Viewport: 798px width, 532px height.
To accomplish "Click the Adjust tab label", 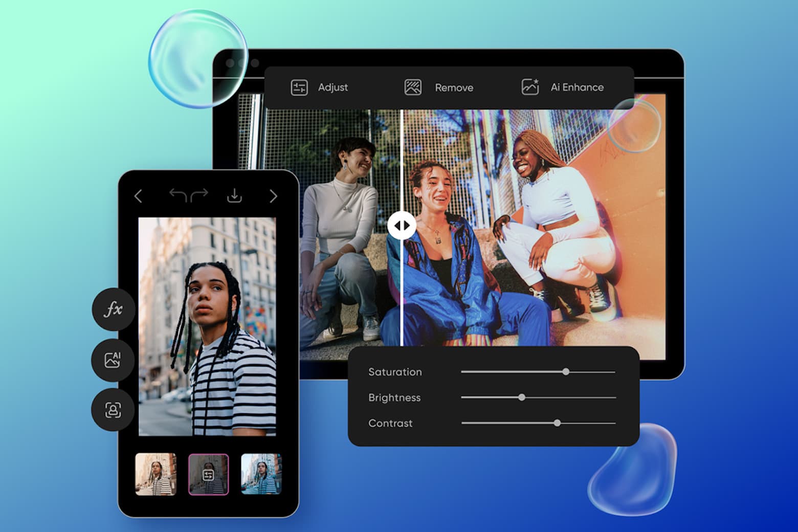I will pyautogui.click(x=332, y=87).
